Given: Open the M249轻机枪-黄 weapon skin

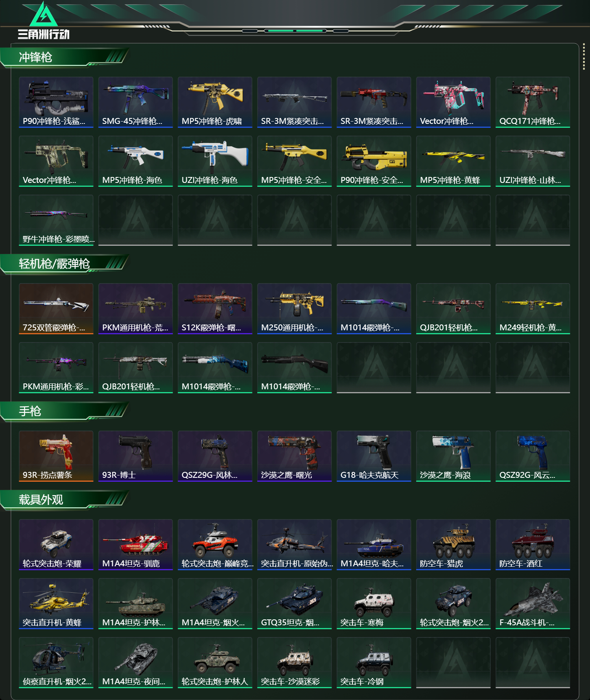Looking at the screenshot, I should [533, 309].
